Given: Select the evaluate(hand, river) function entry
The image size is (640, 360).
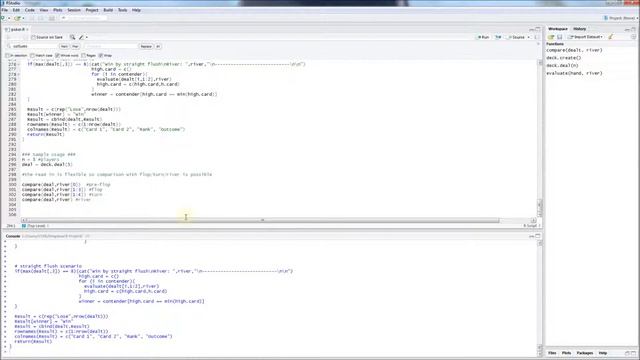Looking at the screenshot, I should [574, 73].
